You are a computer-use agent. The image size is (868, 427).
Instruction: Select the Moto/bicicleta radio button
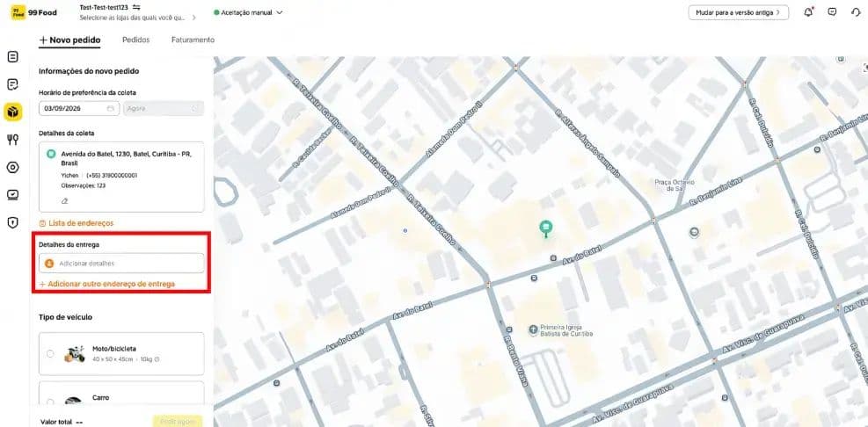point(50,354)
